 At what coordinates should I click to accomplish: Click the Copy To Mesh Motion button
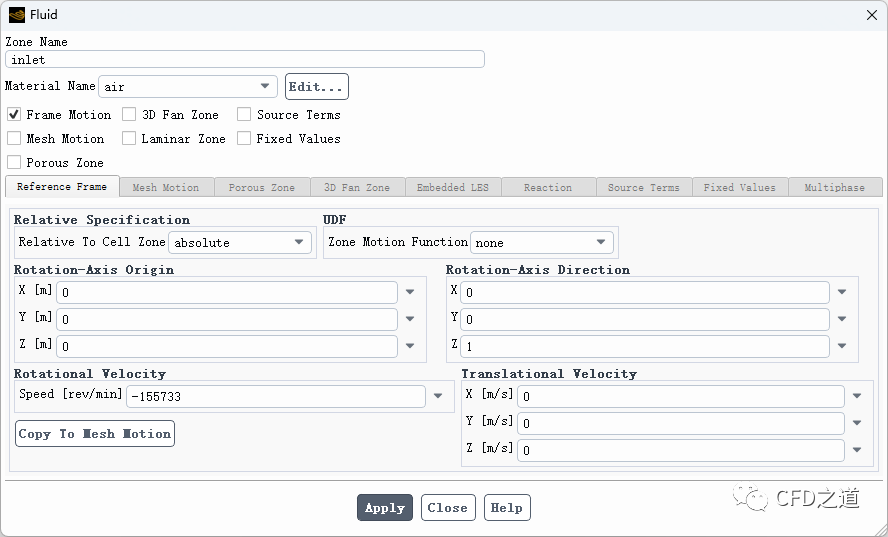click(x=95, y=434)
